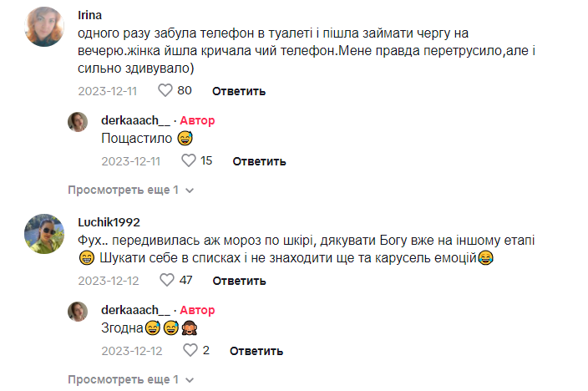The image size is (588, 391).
Task: Reply to Irina's comment via "Ответить"
Action: click(239, 90)
